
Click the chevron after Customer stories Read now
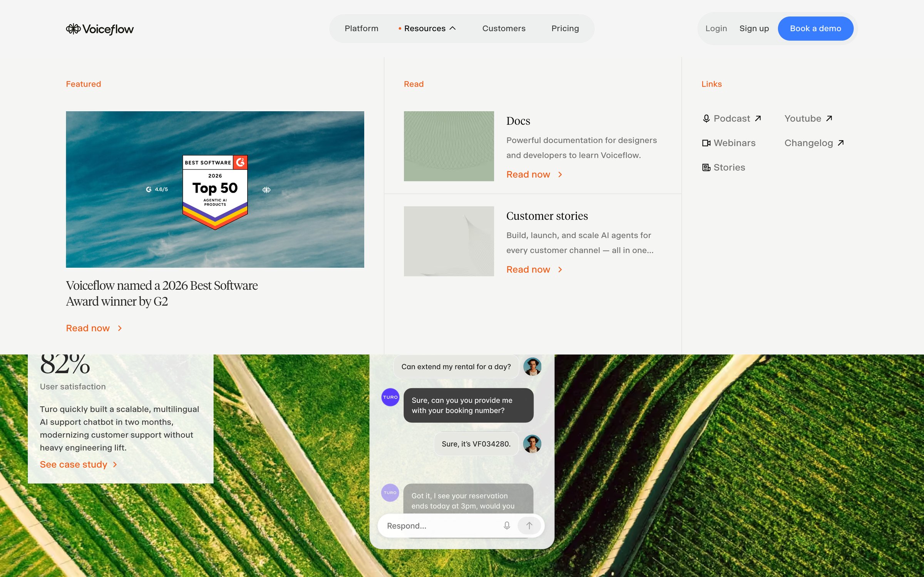pos(560,270)
